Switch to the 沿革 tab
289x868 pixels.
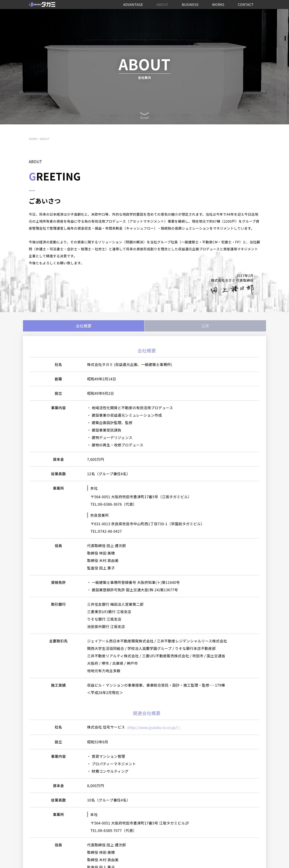pos(205,326)
